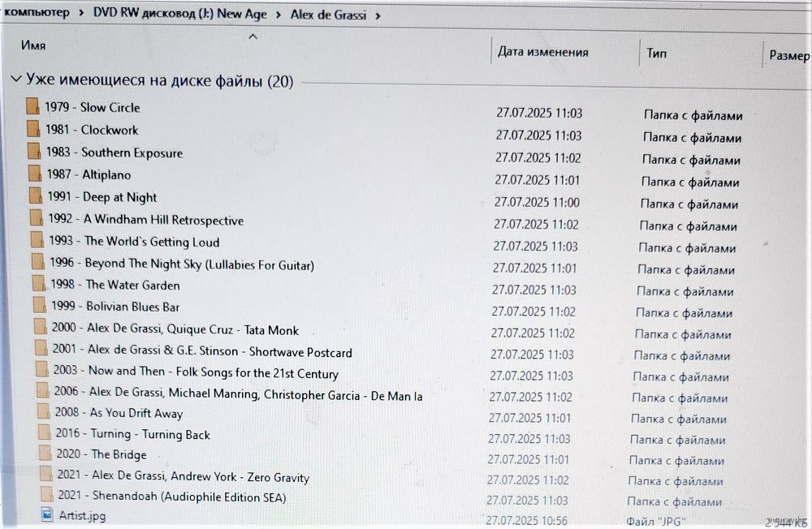Viewport: 812px width, 529px height.
Task: Open breadcrumb dropdown after 'New Age'
Action: 278,15
